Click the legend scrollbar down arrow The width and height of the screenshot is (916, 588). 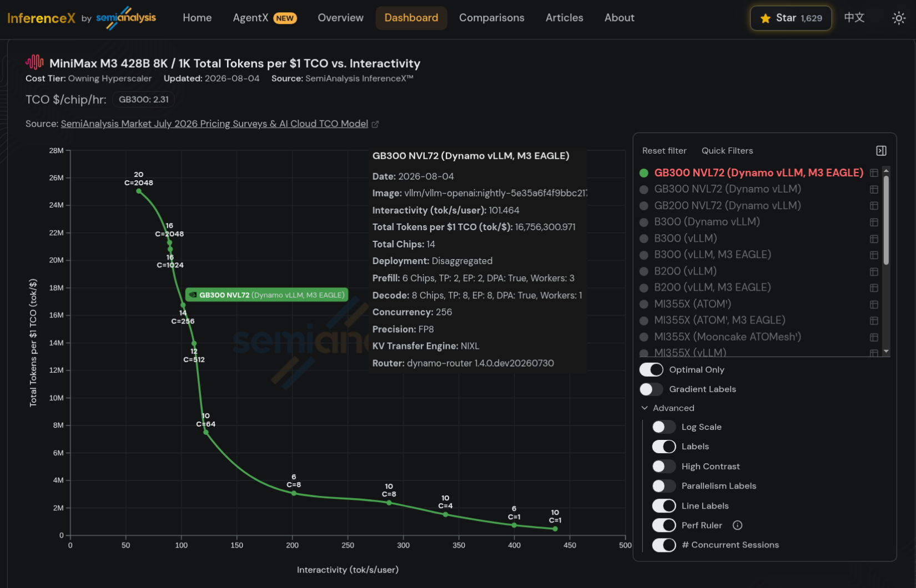pyautogui.click(x=886, y=352)
